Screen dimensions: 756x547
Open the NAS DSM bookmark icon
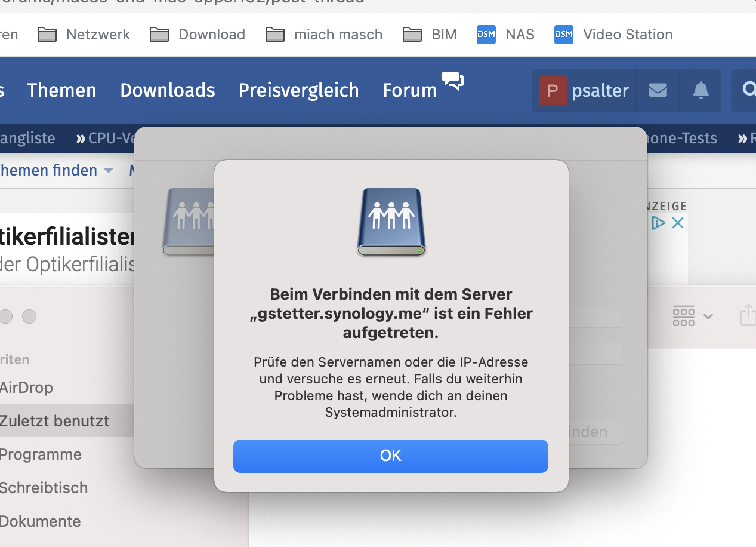tap(486, 35)
